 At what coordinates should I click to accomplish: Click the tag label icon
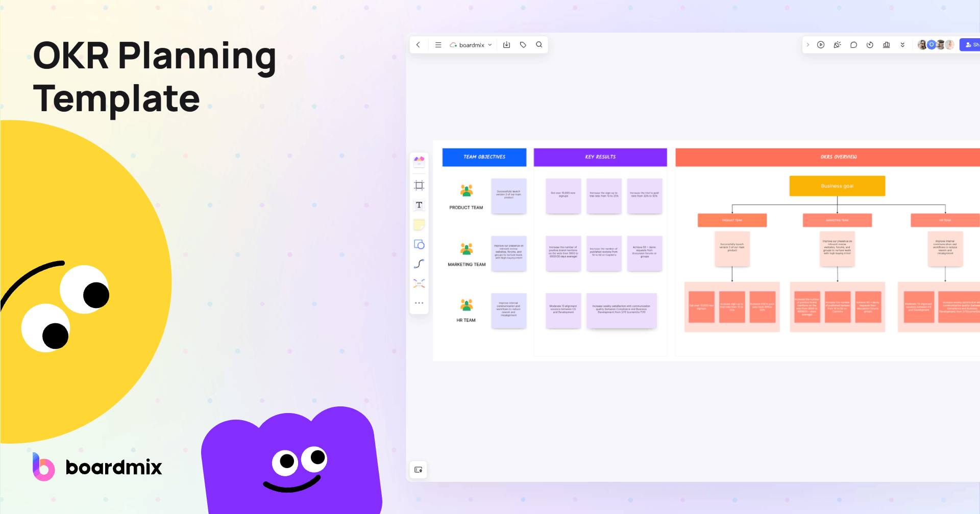coord(523,45)
